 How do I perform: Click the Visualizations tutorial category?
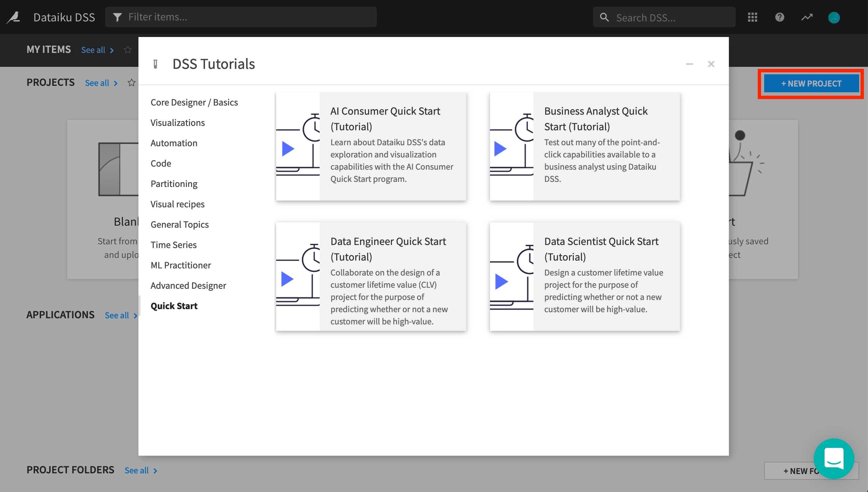coord(177,122)
